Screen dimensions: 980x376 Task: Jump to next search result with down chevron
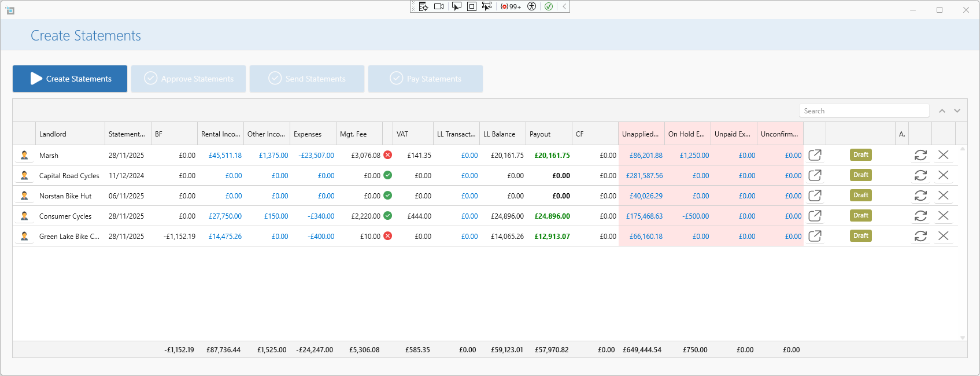957,111
